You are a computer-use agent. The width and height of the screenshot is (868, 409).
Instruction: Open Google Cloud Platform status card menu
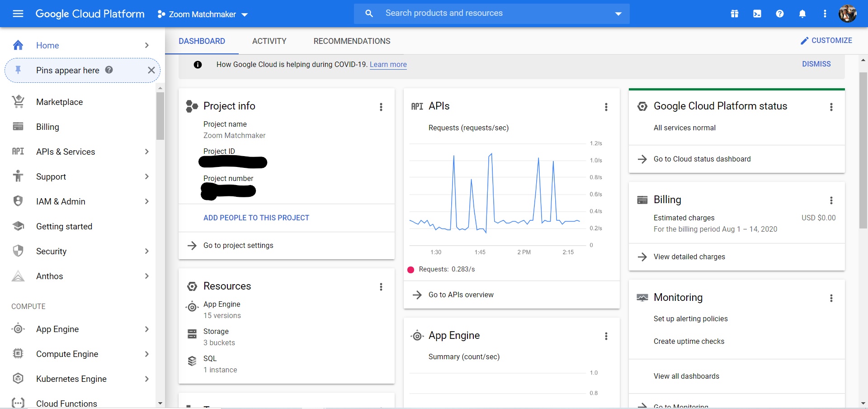click(x=831, y=107)
